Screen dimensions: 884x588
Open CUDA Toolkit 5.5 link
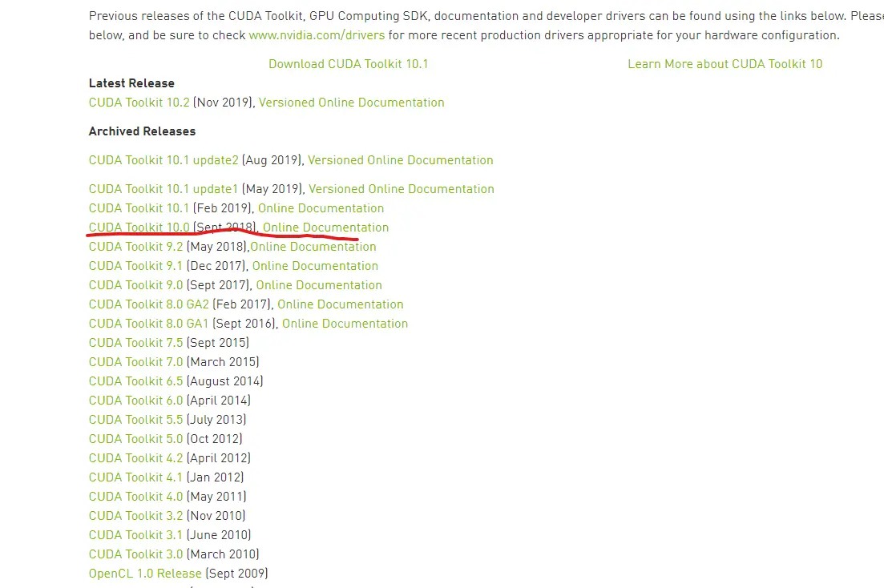tap(136, 419)
